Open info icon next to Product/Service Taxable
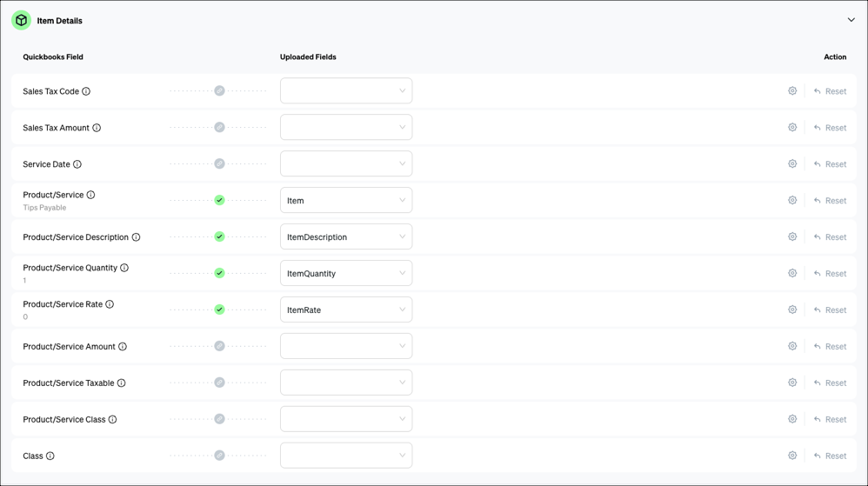 click(121, 383)
